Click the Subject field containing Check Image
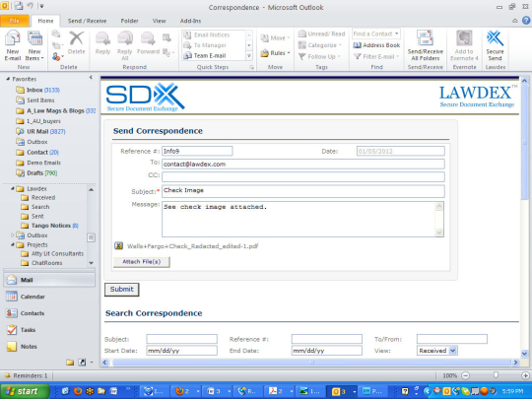 coord(303,191)
